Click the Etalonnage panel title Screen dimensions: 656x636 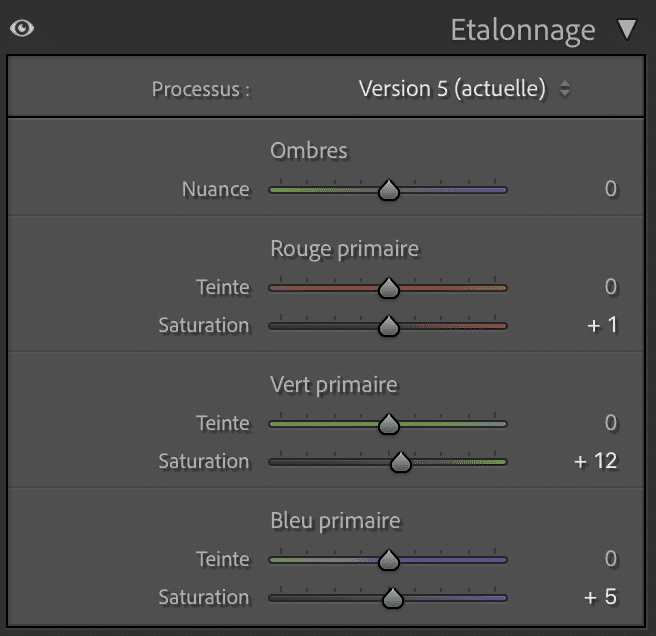pyautogui.click(x=522, y=30)
